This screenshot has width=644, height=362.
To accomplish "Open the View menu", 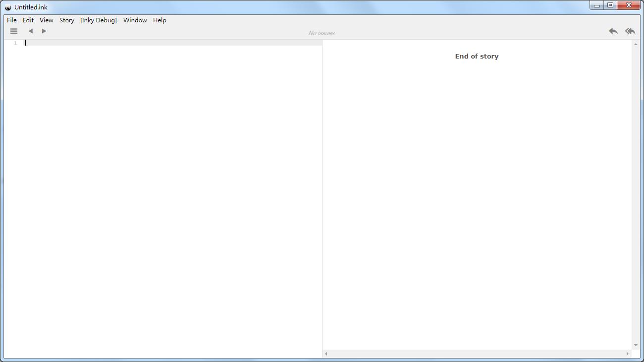I will point(47,20).
